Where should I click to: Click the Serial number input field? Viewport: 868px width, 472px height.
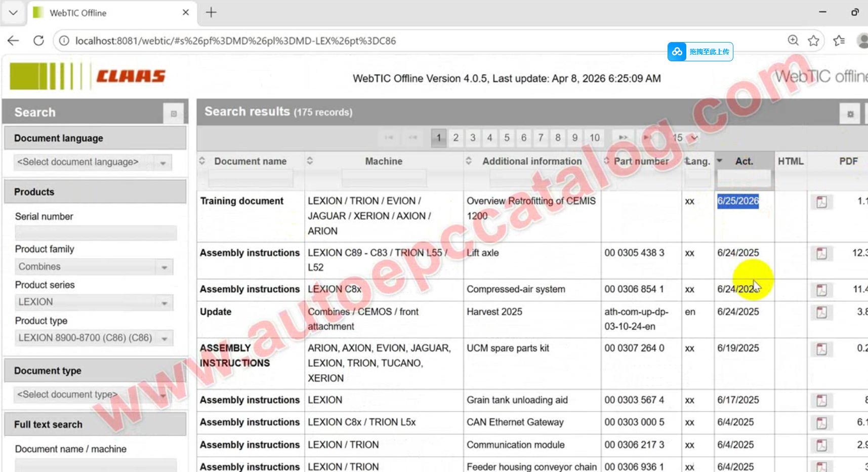(96, 233)
